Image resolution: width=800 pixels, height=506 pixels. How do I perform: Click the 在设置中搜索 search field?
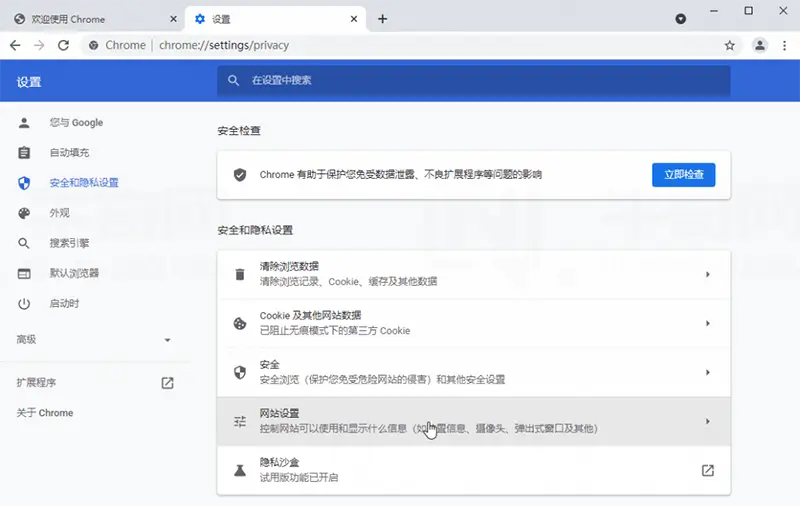[474, 80]
